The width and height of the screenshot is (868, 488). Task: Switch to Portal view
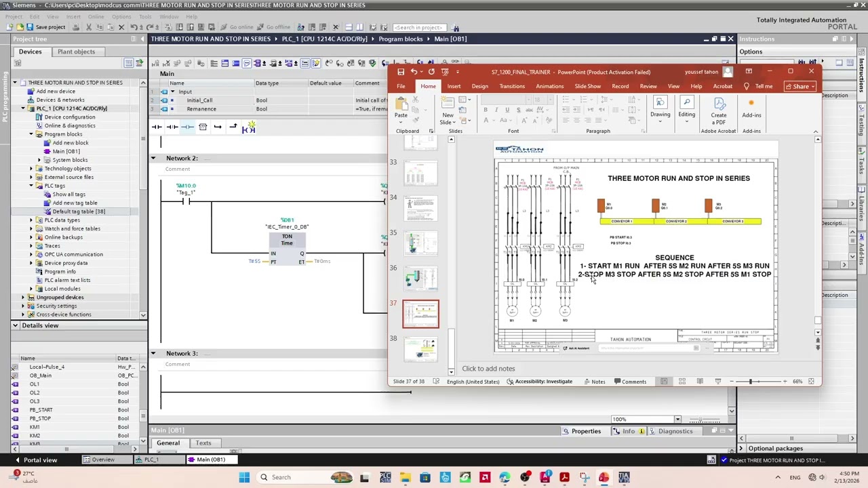pos(36,460)
